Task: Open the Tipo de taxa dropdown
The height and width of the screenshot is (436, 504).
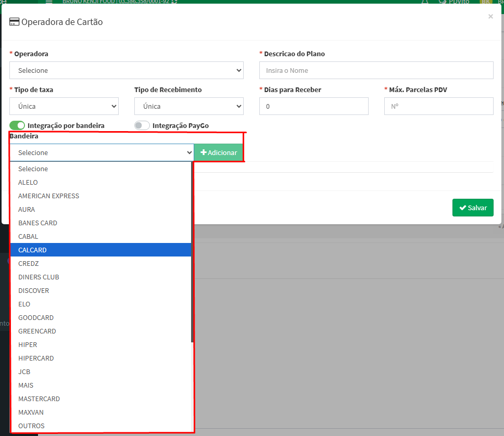Action: tap(64, 106)
